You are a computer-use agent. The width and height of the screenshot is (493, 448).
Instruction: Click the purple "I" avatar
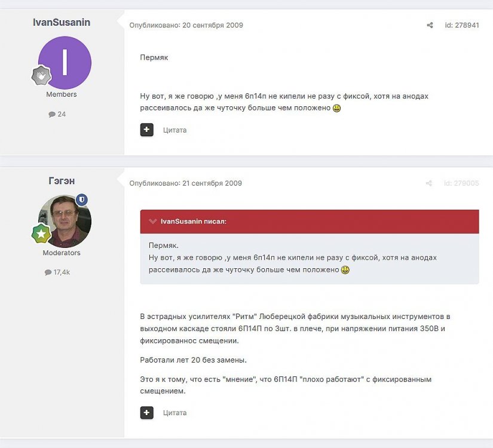click(65, 63)
